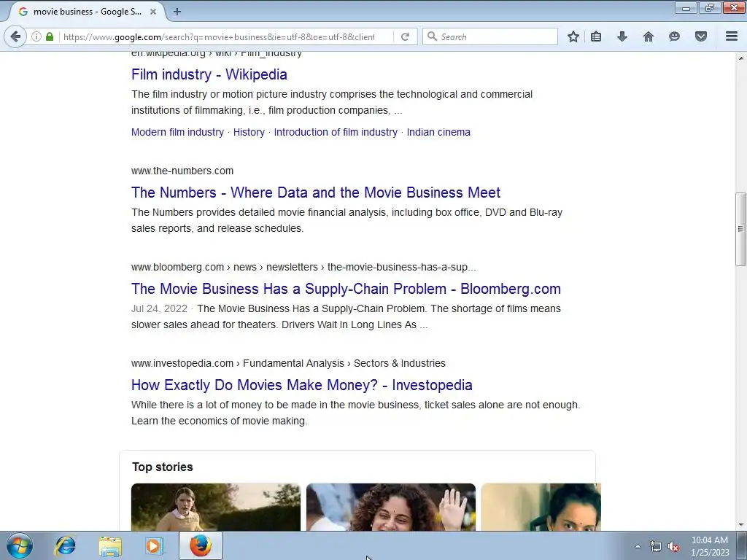Select the movie business Google Search tab
Screen dimensions: 747x560
click(x=87, y=12)
